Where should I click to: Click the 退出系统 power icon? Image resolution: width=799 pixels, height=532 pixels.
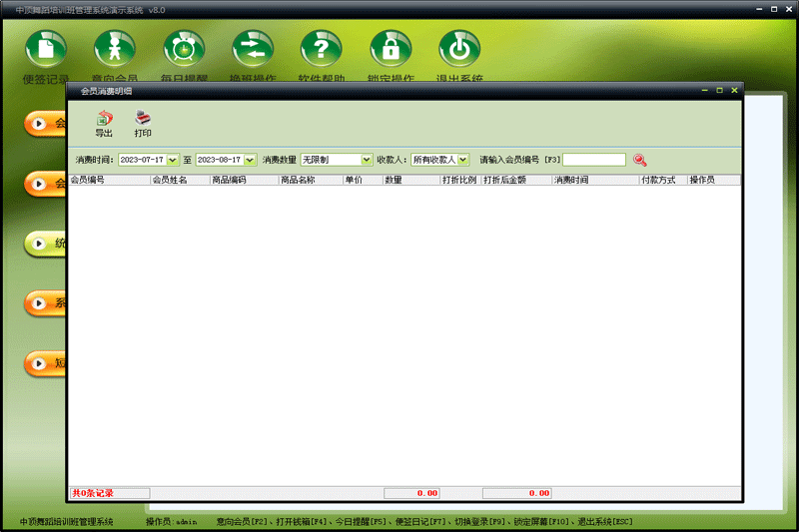(x=459, y=49)
